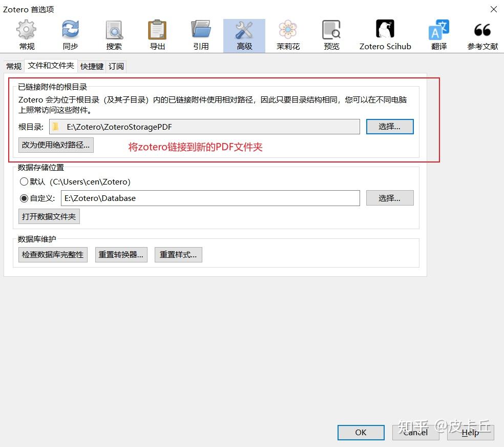Close the Zotero 首选项 window
This screenshot has height=447, width=504.
(x=493, y=9)
